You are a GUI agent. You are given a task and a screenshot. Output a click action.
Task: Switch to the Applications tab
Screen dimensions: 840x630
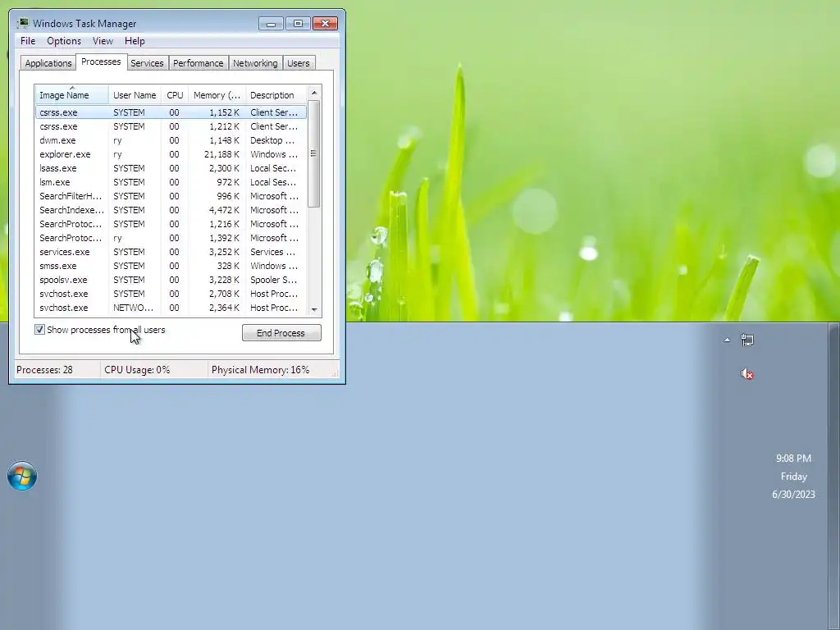[48, 63]
